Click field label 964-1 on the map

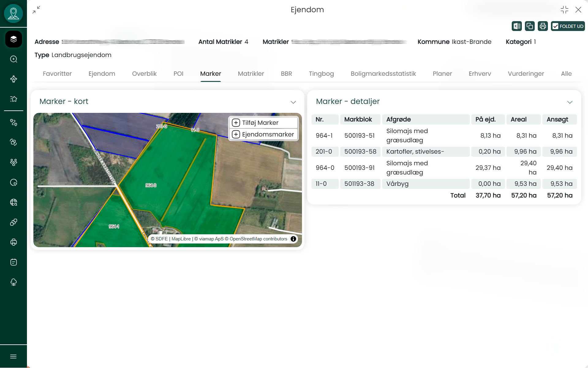[x=114, y=226]
